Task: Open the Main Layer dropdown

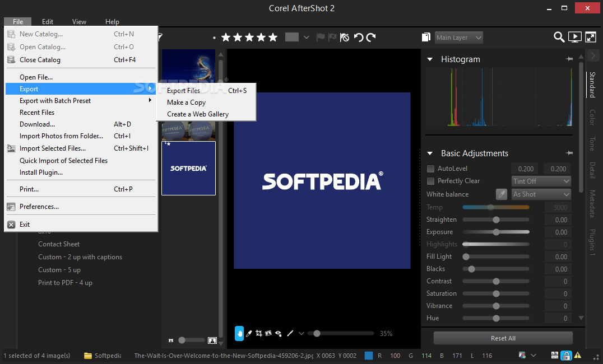Action: coord(459,38)
